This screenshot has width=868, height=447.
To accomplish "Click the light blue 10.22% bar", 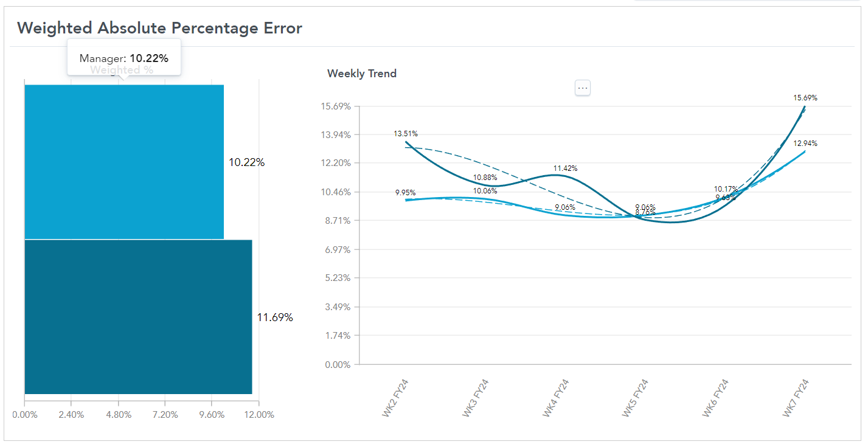I will tap(124, 162).
